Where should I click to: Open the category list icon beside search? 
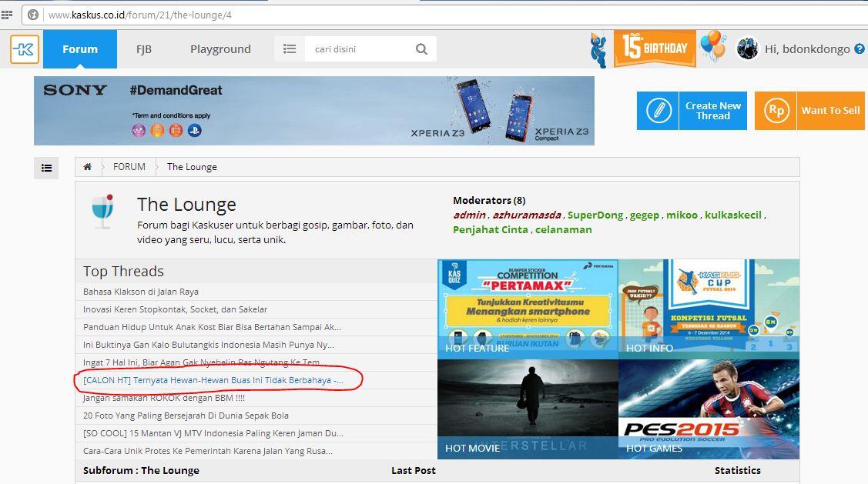290,49
